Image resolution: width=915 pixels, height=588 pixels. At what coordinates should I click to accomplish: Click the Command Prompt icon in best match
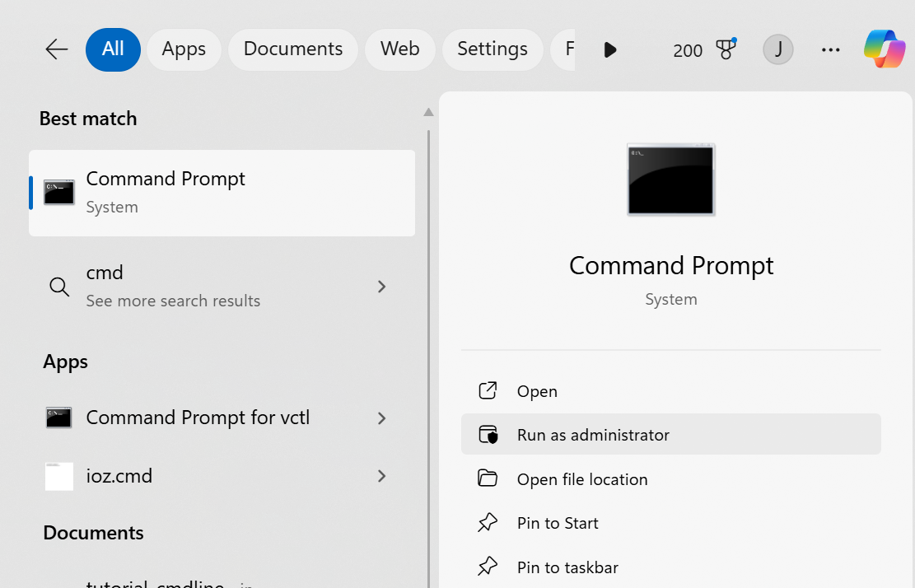[59, 192]
